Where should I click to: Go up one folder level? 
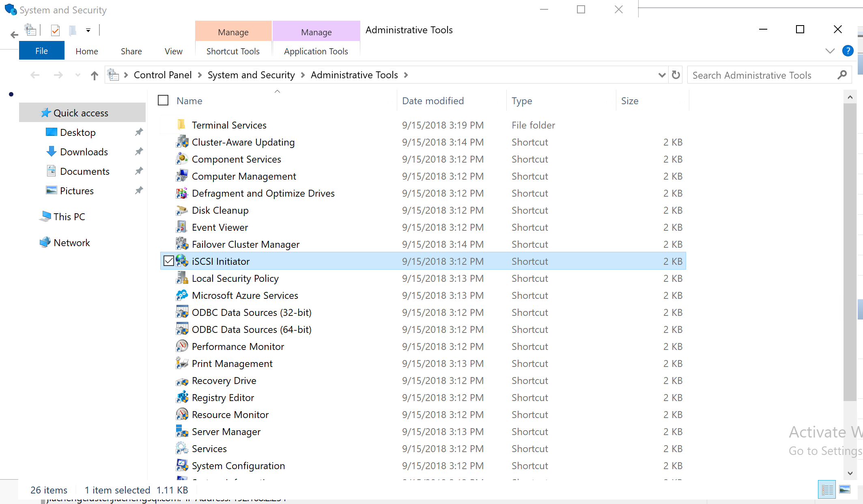94,75
